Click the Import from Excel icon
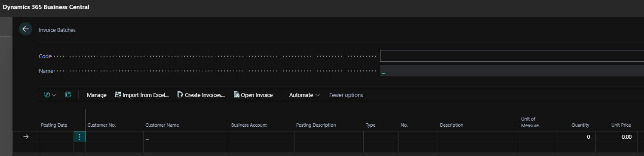The height and width of the screenshot is (156, 644). [x=118, y=95]
